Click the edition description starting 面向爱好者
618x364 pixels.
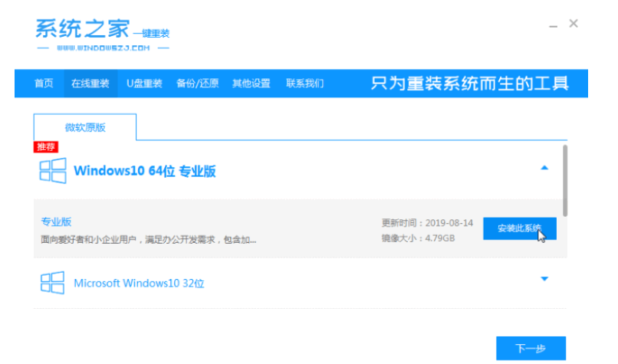pyautogui.click(x=149, y=240)
